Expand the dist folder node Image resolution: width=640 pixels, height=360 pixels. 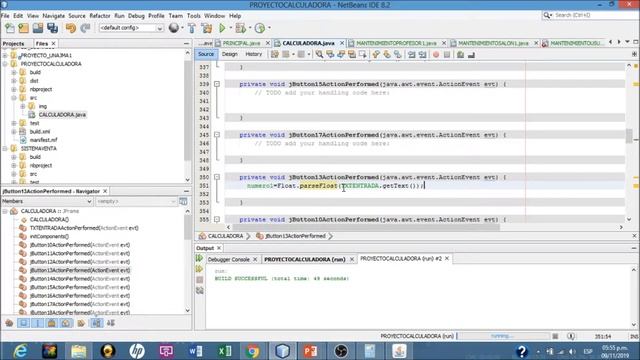(x=14, y=81)
